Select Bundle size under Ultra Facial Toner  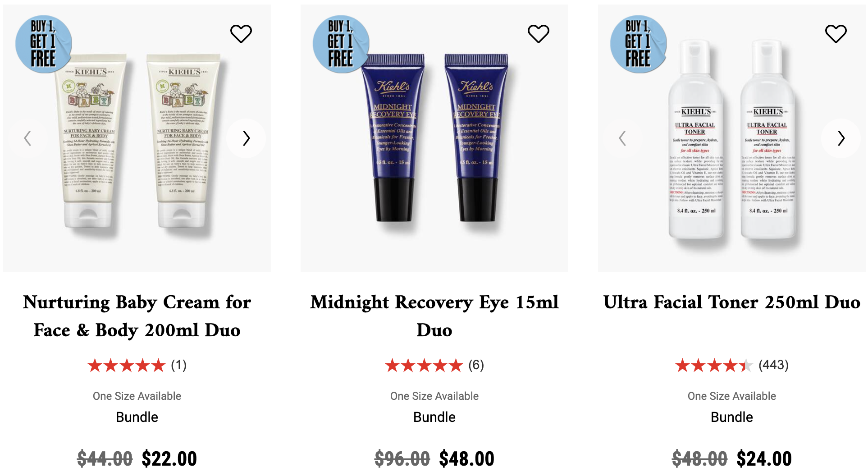[x=732, y=417]
